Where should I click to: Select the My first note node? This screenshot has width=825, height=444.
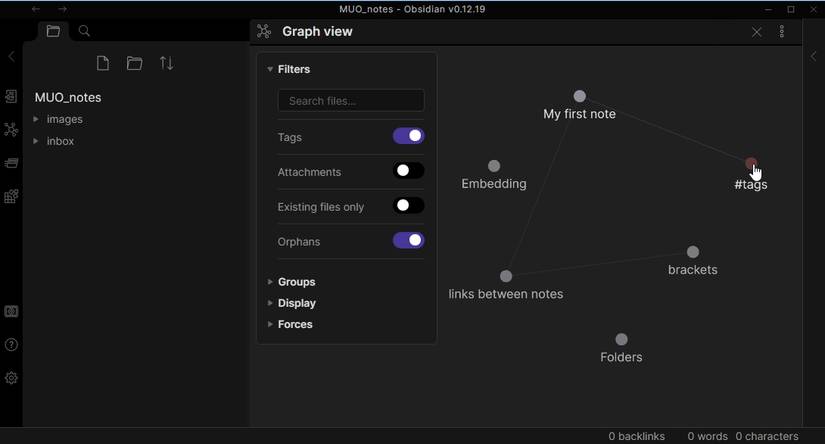tap(579, 96)
